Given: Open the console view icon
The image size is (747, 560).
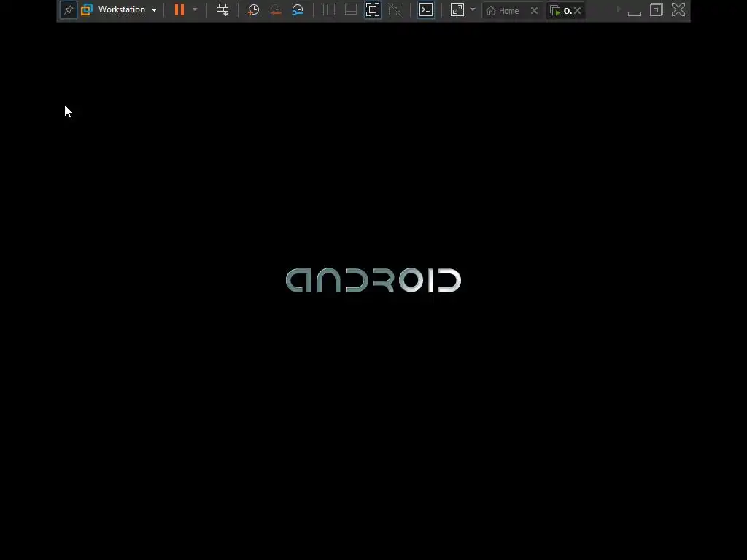Looking at the screenshot, I should pyautogui.click(x=426, y=9).
